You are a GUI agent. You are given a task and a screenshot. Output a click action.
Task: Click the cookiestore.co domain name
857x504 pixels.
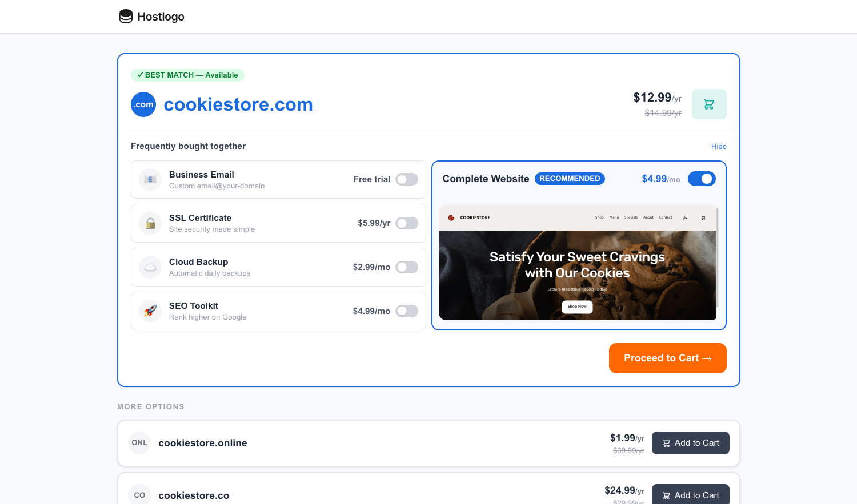194,495
